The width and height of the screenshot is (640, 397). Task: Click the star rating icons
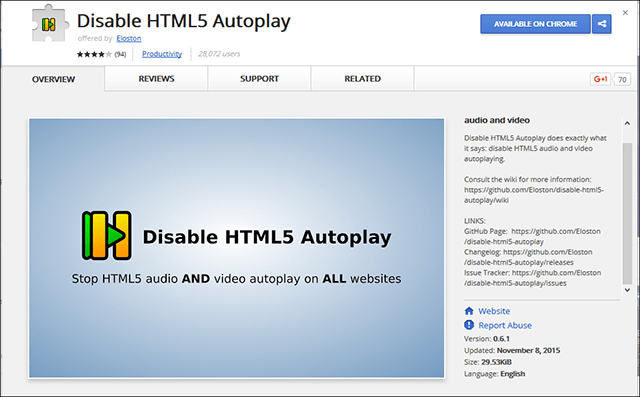(94, 54)
